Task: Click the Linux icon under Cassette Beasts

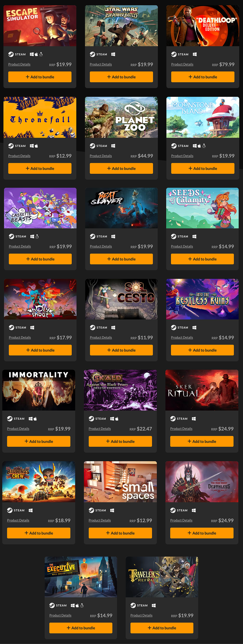Action: [x=37, y=236]
